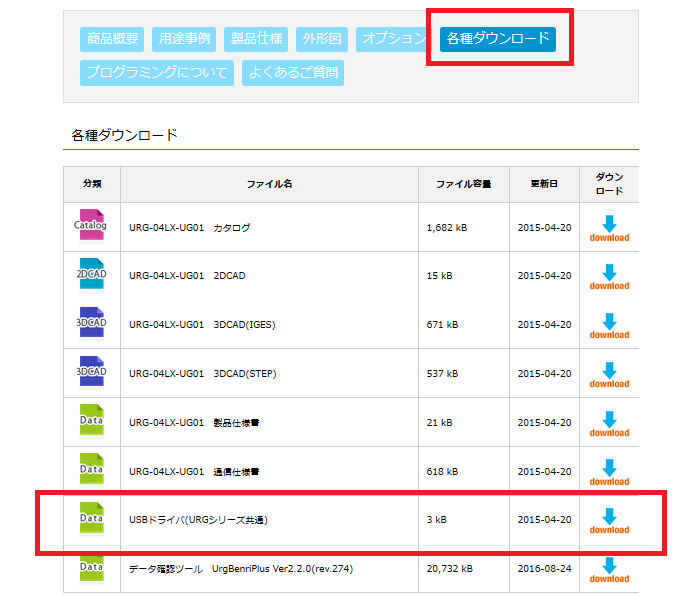700x595 pixels.
Task: Download the 製品仕様書 file
Action: pyautogui.click(x=609, y=424)
